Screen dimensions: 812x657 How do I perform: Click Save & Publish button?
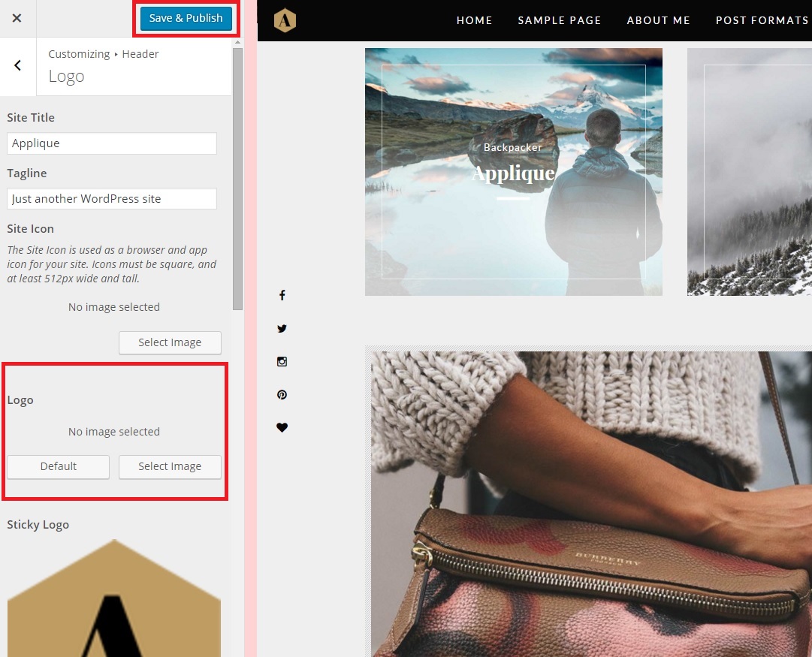coord(186,18)
